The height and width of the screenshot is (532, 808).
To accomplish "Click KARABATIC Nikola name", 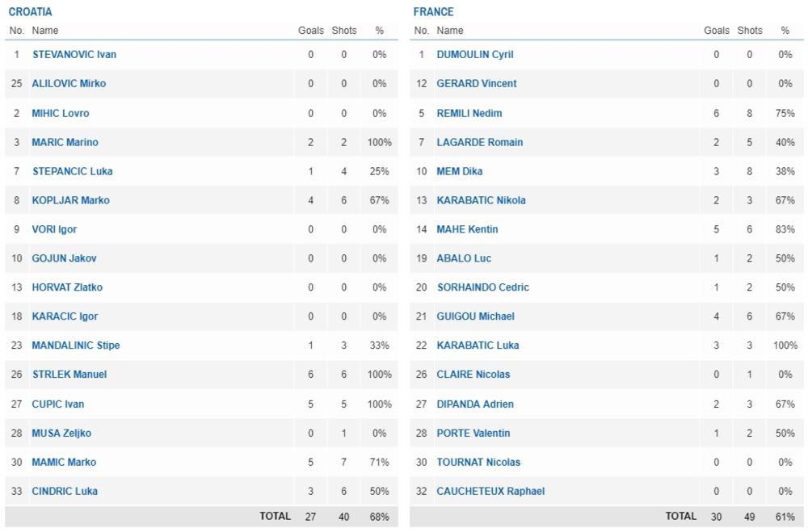I will click(x=481, y=200).
